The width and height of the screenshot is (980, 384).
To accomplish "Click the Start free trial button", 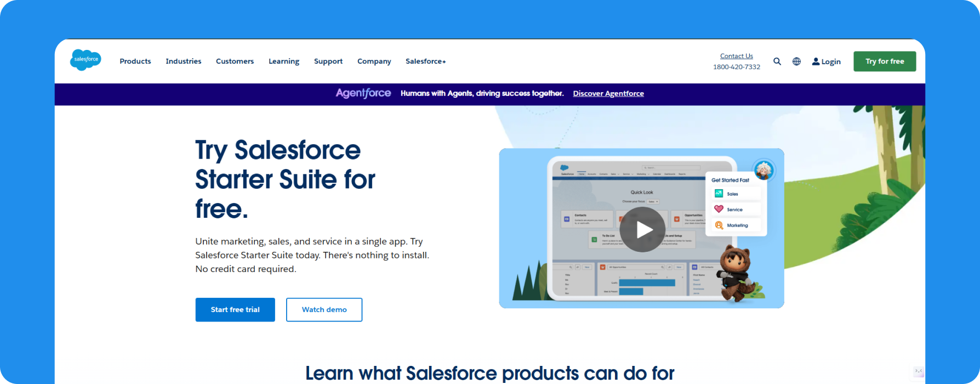I will (x=235, y=310).
